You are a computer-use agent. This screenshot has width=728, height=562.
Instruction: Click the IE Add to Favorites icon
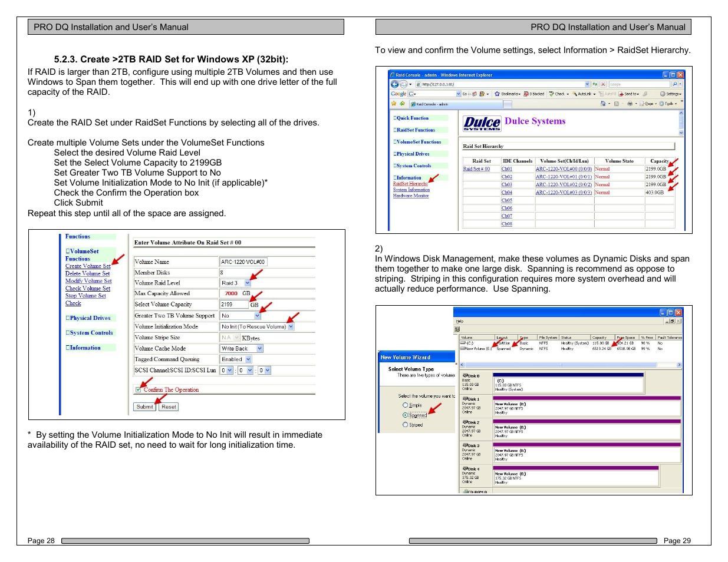tap(402, 104)
